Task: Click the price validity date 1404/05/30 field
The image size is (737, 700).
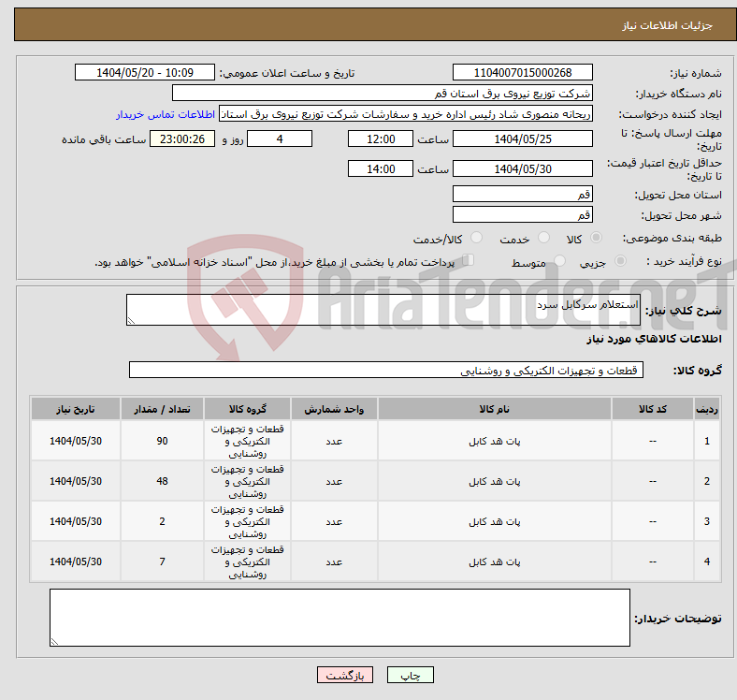Action: click(x=523, y=168)
